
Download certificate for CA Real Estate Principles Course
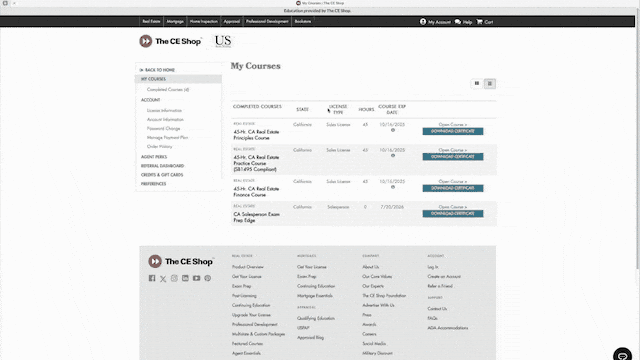coord(453,131)
